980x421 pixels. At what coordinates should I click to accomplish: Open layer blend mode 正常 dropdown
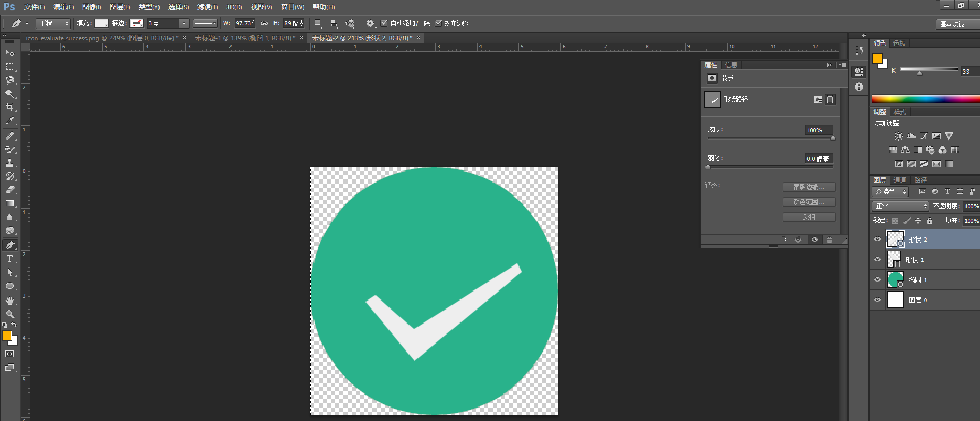tap(901, 206)
